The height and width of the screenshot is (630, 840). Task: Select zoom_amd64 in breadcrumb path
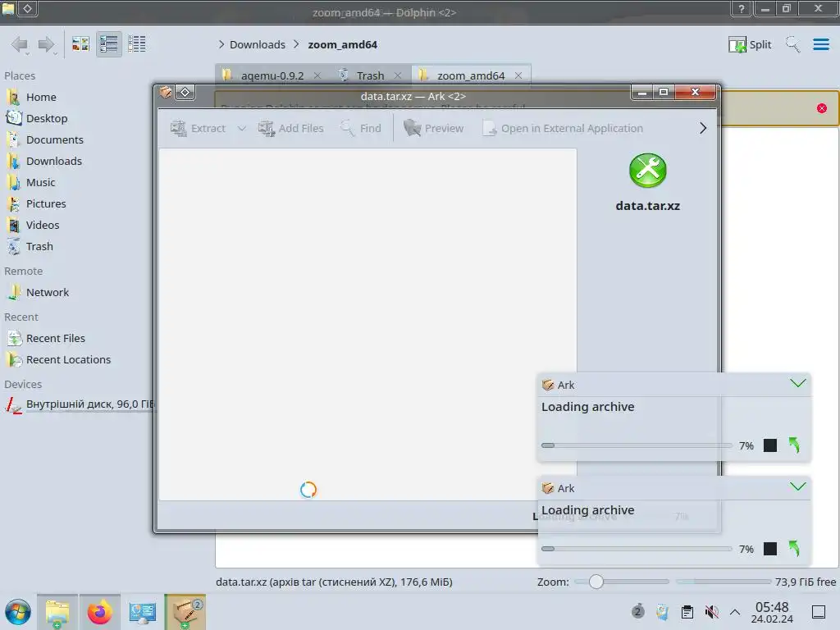[342, 44]
